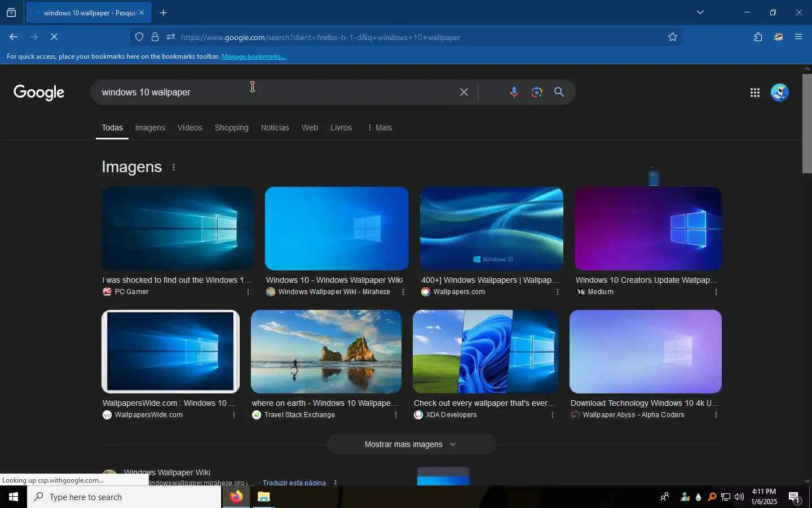Screen dimensions: 812x508
Task: Click the Firefox taskbar icon
Action: [236, 497]
